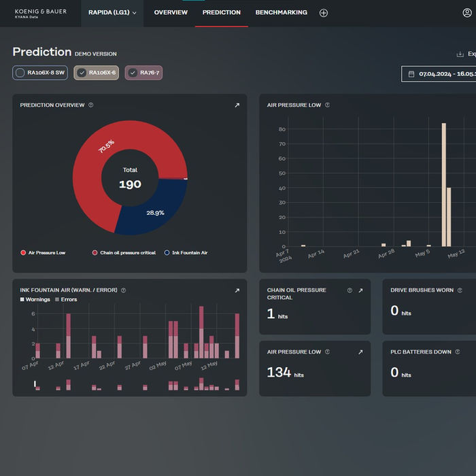Toggle Warnings series in Ink Fountain legend
Image resolution: width=476 pixels, height=476 pixels.
[35, 300]
